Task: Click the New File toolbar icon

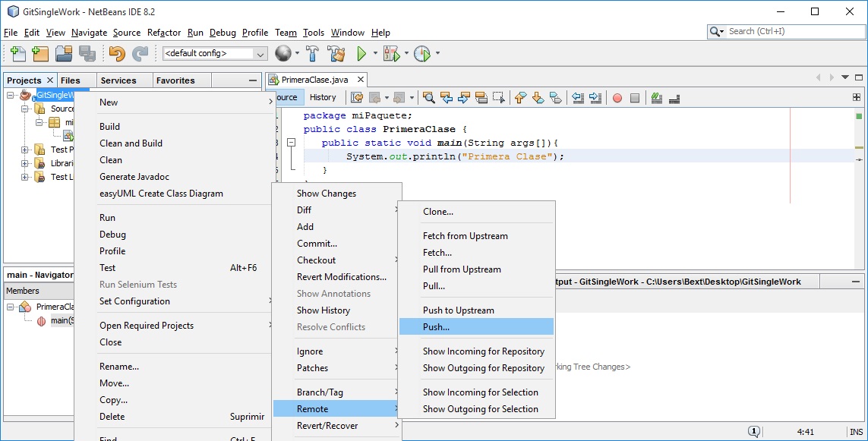Action: [18, 53]
